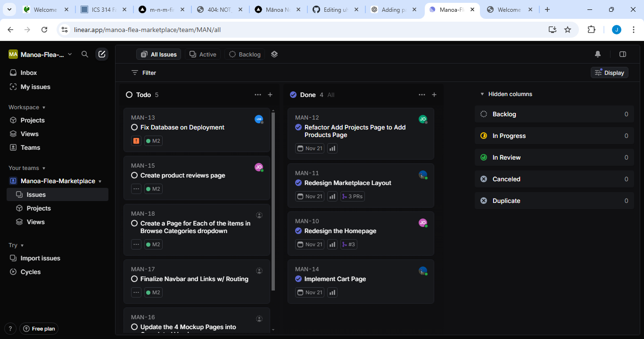This screenshot has height=339, width=644.
Task: Toggle status circle of MAN-17
Action: click(134, 279)
